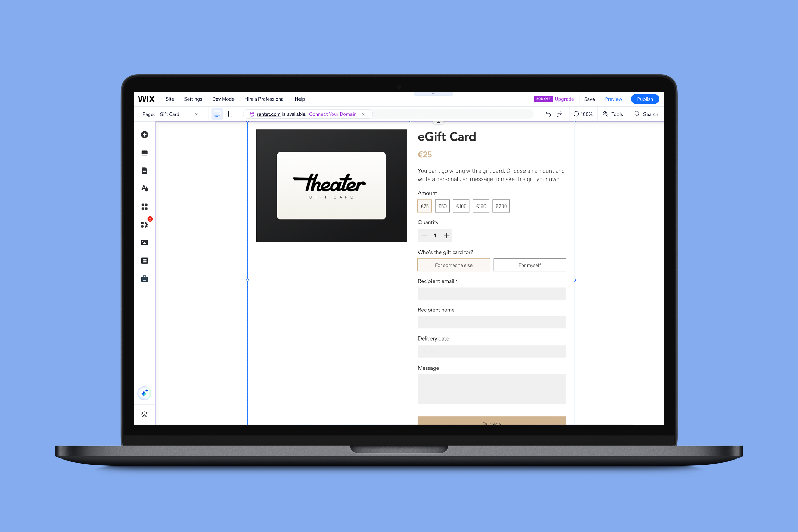Toggle the For myself button
Viewport: 798px width, 532px height.
pos(530,265)
